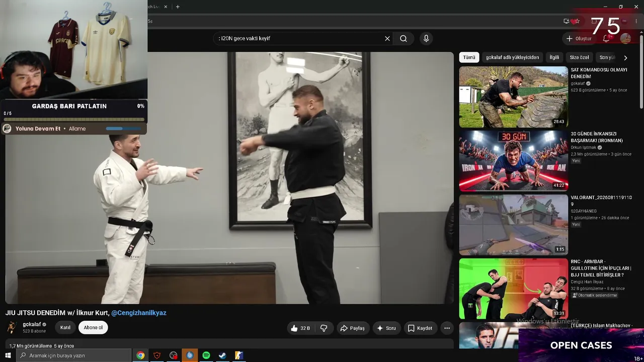Screen dimensions: 644x362
Task: Dislike the JIU JITSU DENEDİM video
Action: [x=324, y=328]
